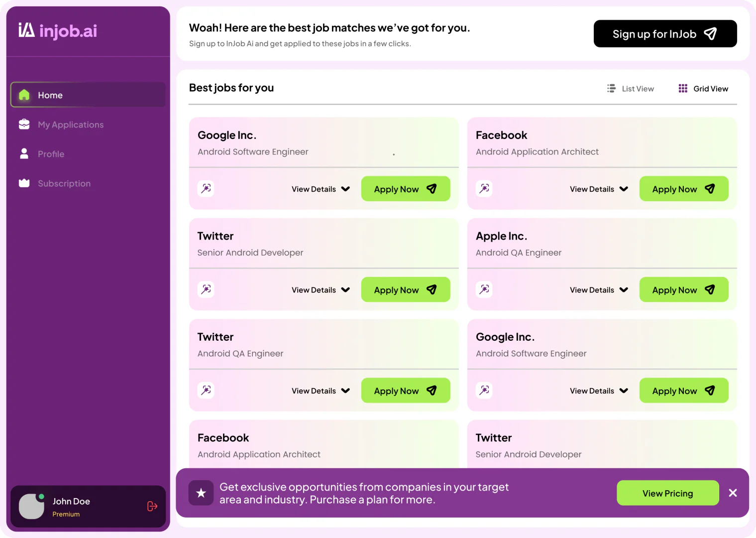The width and height of the screenshot is (756, 538).
Task: Click the magic wand icon on Google's Android Software Engineer card
Action: click(x=206, y=188)
